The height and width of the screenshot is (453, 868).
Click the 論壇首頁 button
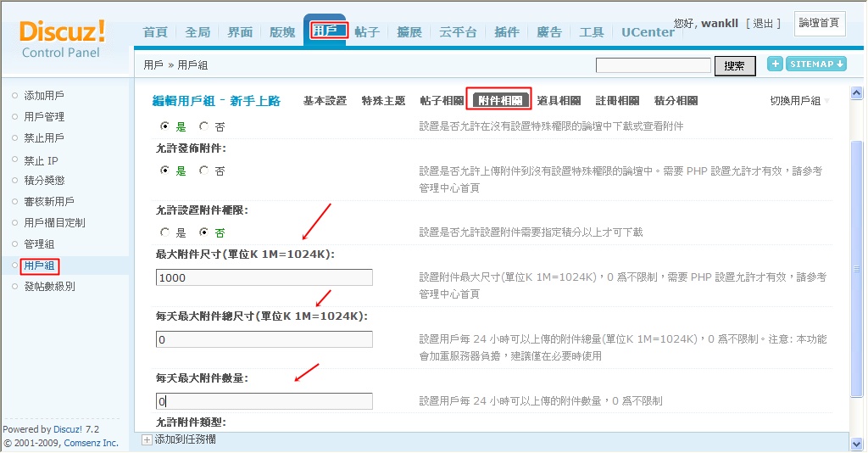[x=820, y=23]
